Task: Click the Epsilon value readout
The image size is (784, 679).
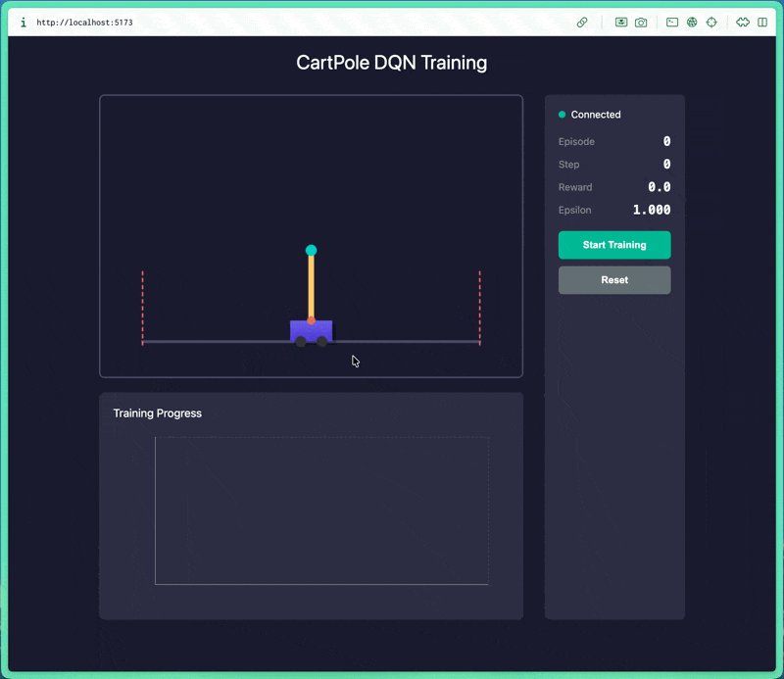Action: click(x=654, y=210)
